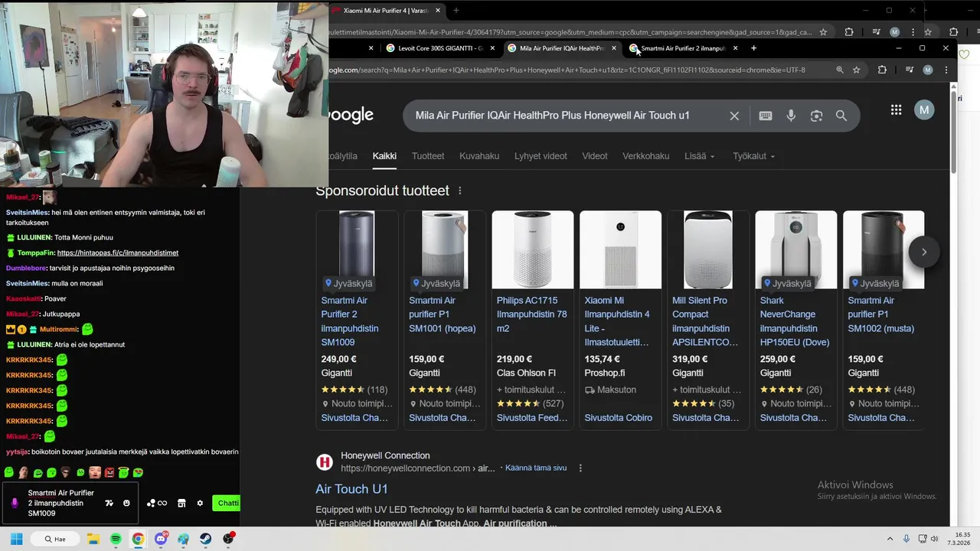Open a new tab next to Smartmi tab

[753, 48]
